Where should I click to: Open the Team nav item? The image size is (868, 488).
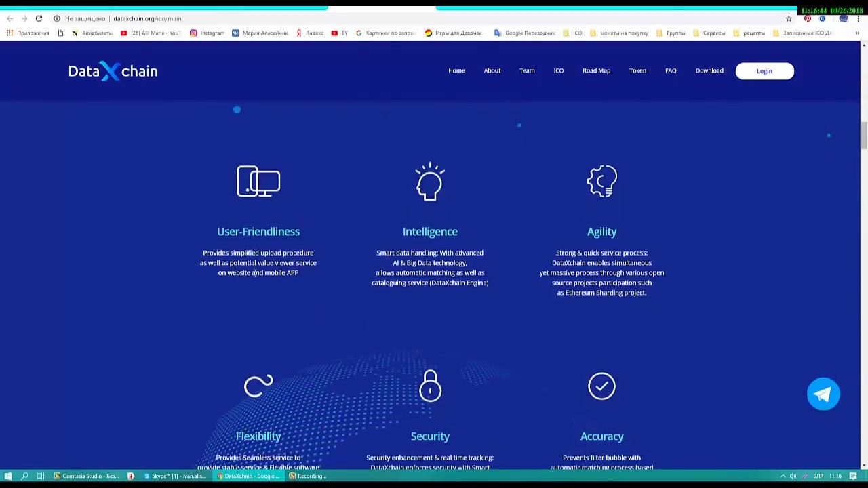527,70
